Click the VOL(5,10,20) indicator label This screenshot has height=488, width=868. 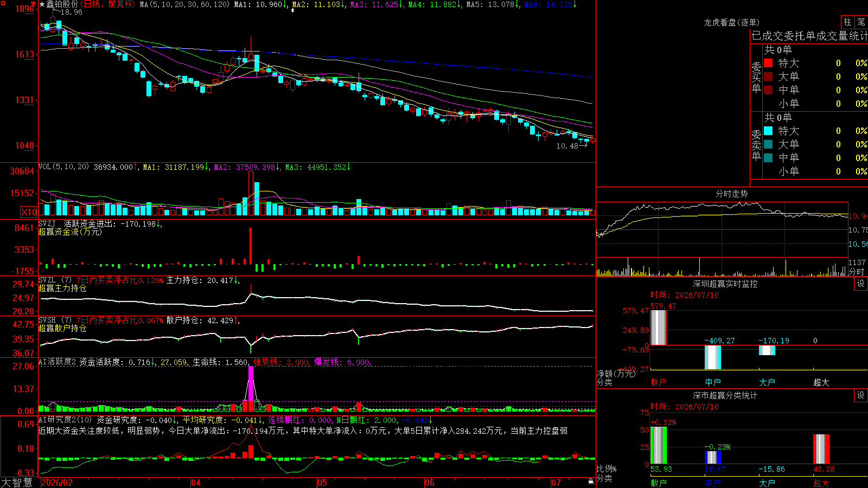click(x=63, y=167)
